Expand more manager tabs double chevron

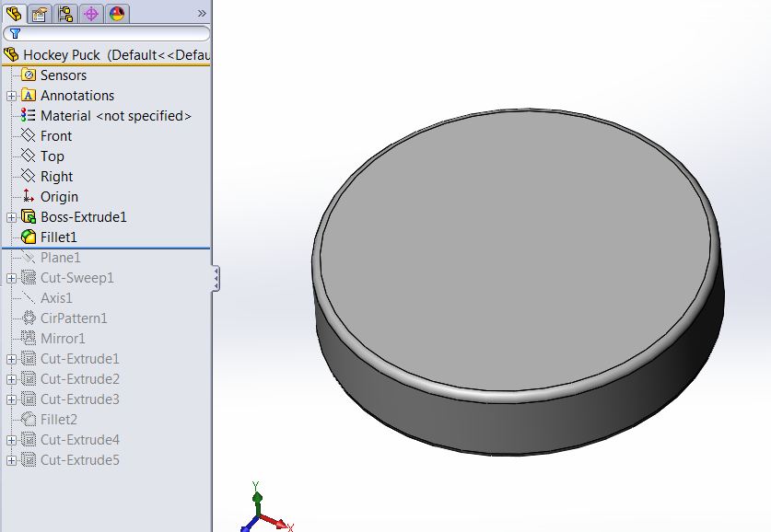(x=202, y=13)
